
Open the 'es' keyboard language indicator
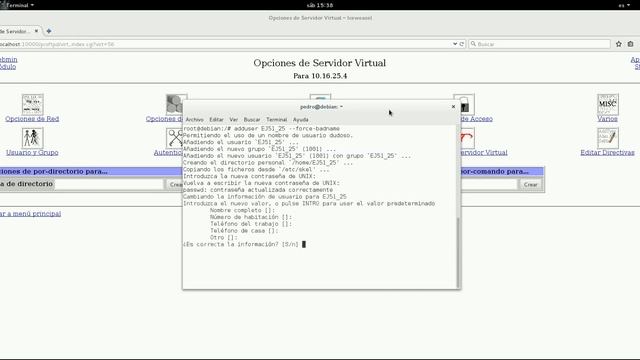click(624, 5)
